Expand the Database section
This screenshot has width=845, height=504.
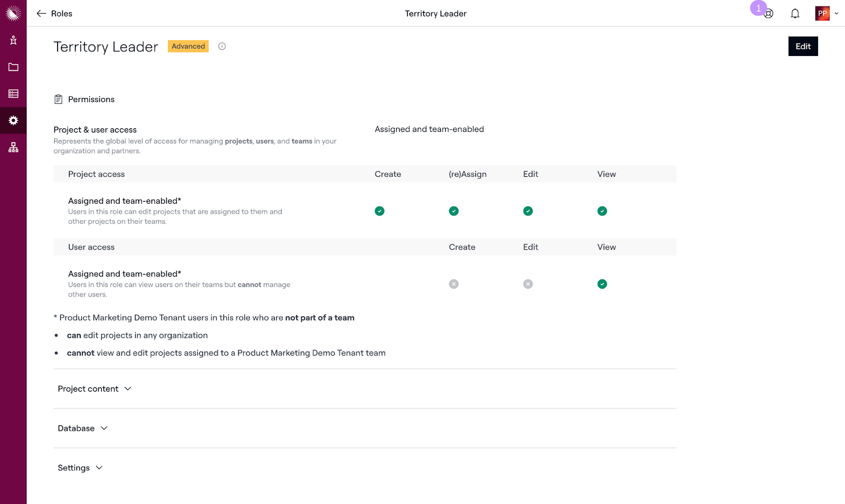pyautogui.click(x=82, y=429)
